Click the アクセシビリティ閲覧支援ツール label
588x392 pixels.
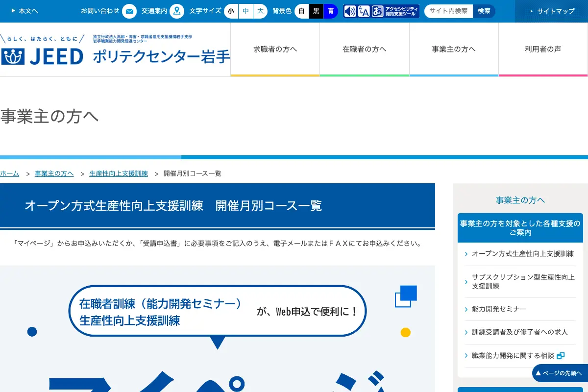click(x=402, y=11)
